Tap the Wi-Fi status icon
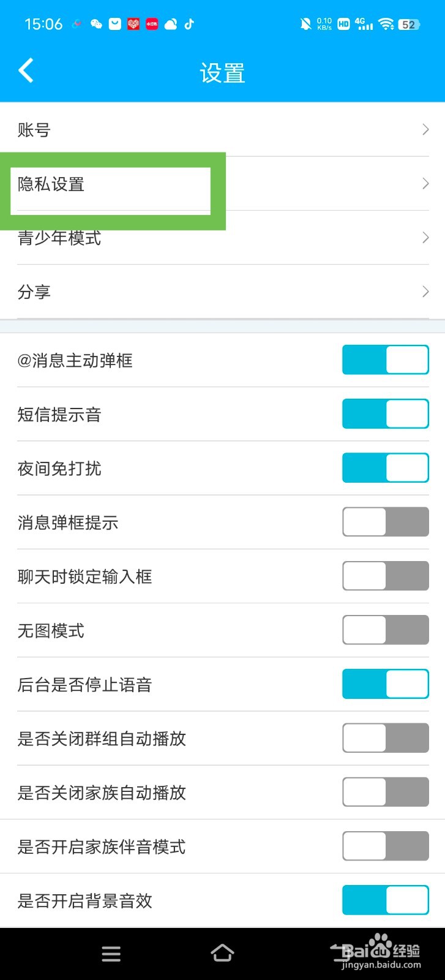Screen dimensions: 445x980 coord(386,24)
